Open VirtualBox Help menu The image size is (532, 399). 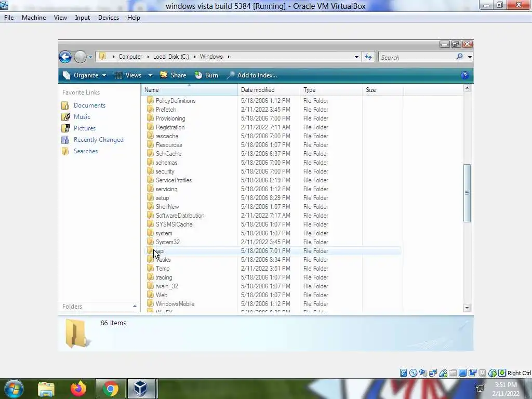tap(134, 18)
